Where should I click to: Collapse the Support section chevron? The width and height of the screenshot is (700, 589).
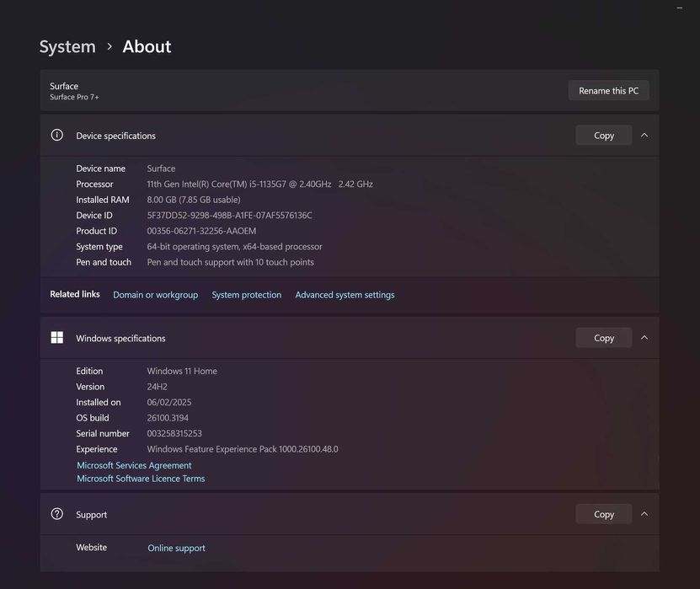(x=644, y=514)
